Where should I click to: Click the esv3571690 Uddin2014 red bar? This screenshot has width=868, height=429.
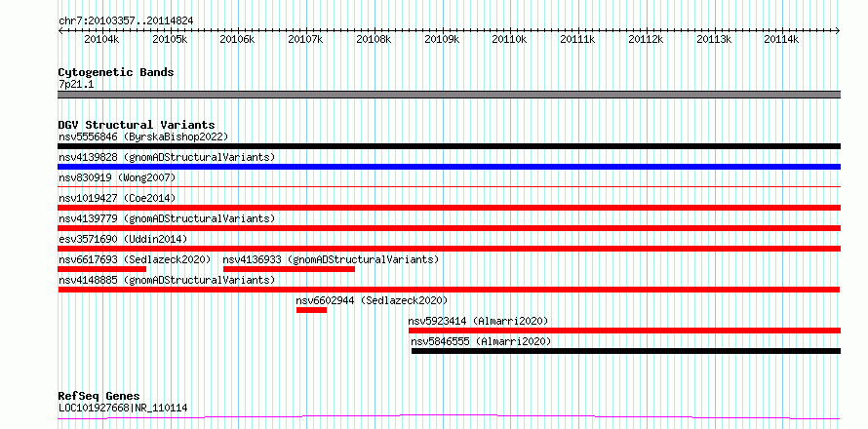coord(449,249)
